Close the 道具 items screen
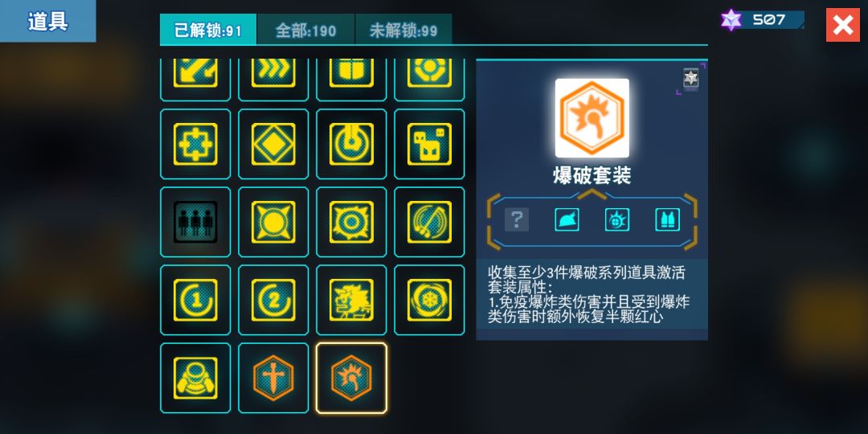Viewport: 868px width, 434px height. coord(842,25)
